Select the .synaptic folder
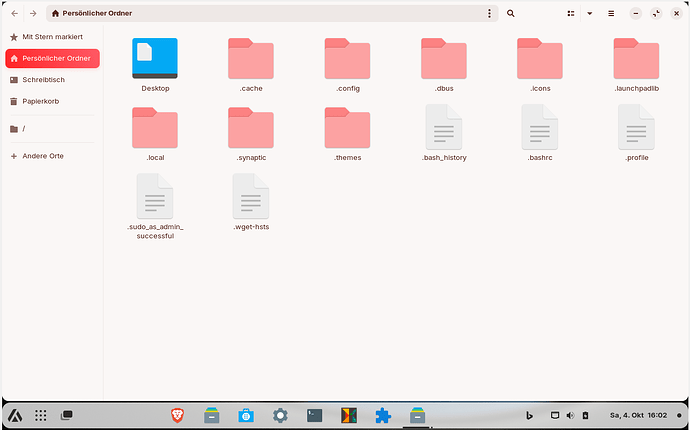 click(251, 128)
